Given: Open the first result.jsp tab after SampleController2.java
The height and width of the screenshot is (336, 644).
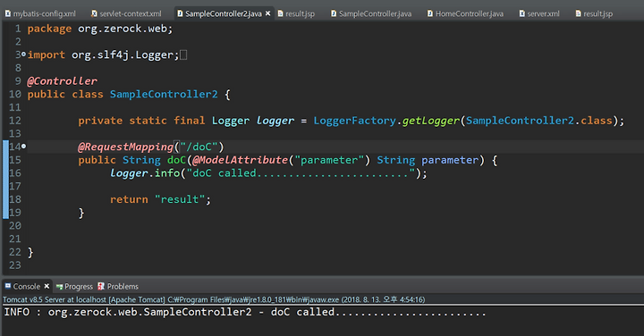Looking at the screenshot, I should tap(296, 13).
